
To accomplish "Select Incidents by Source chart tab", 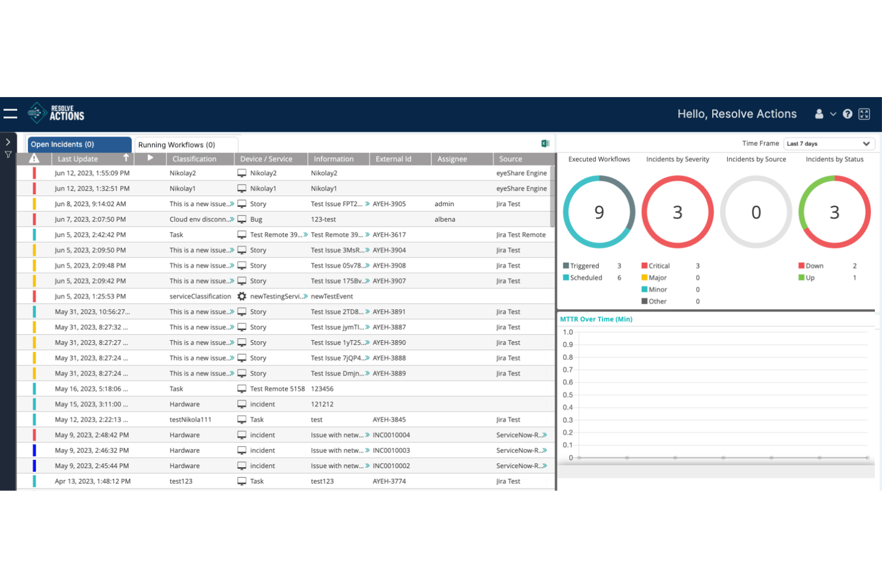I will (756, 159).
